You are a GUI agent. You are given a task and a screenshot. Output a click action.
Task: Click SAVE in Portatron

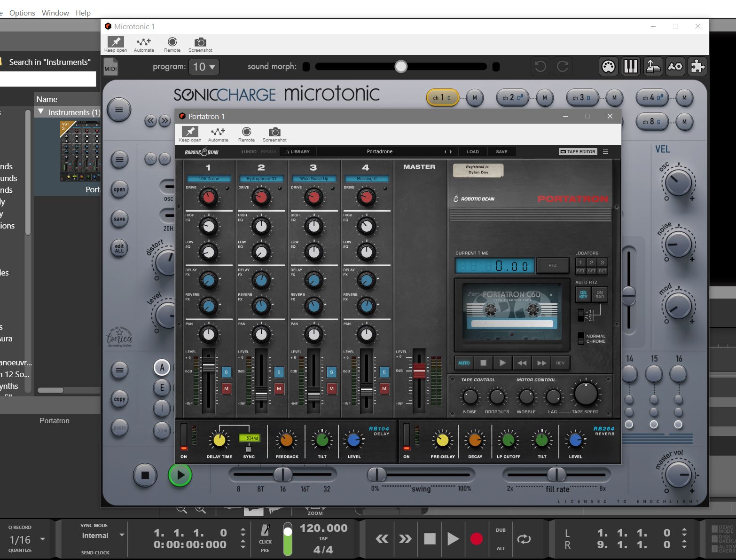tap(501, 151)
